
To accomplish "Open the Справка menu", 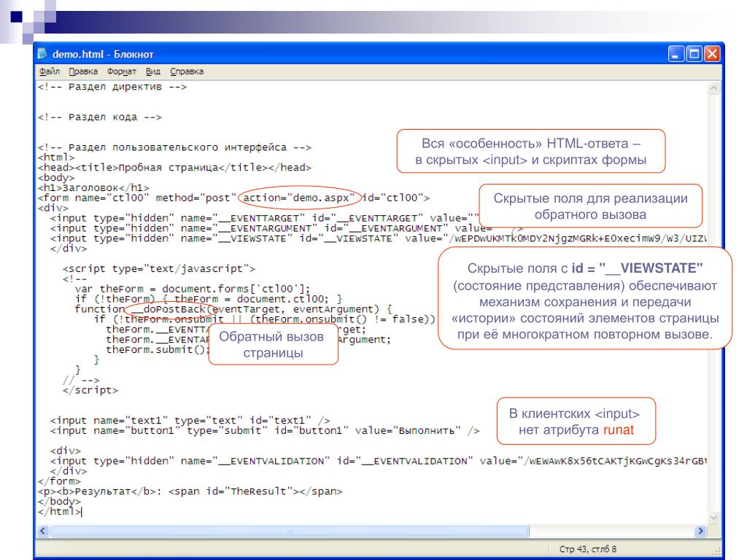I will pyautogui.click(x=187, y=71).
